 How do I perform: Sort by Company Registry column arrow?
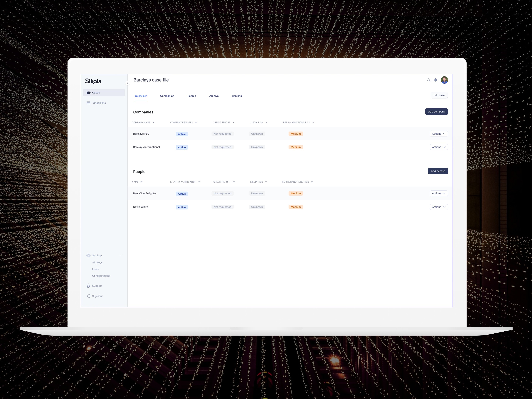196,123
